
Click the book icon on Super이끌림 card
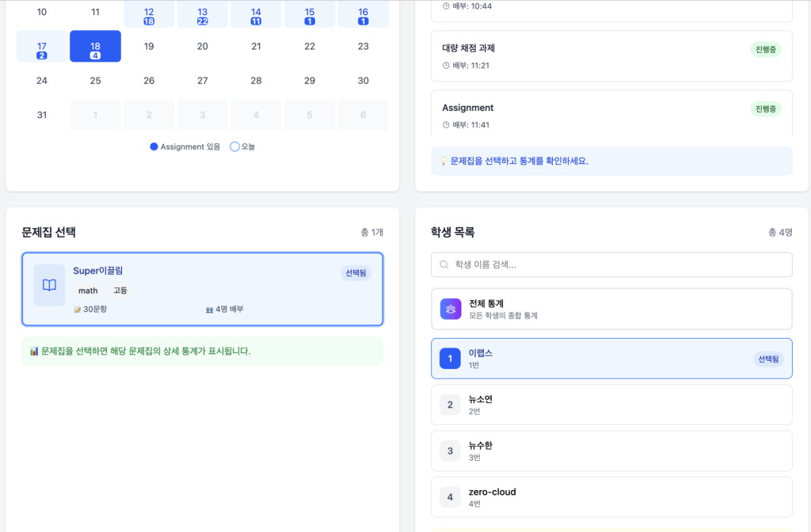pos(49,285)
